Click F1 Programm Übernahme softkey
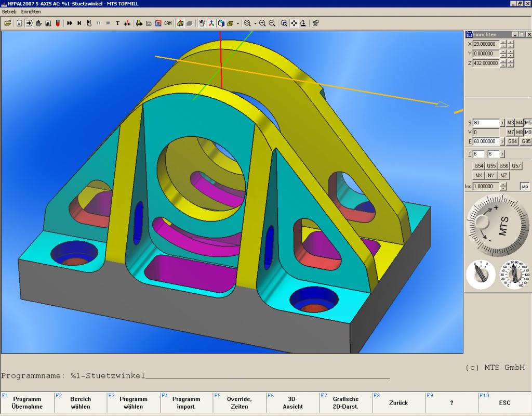 (x=27, y=403)
